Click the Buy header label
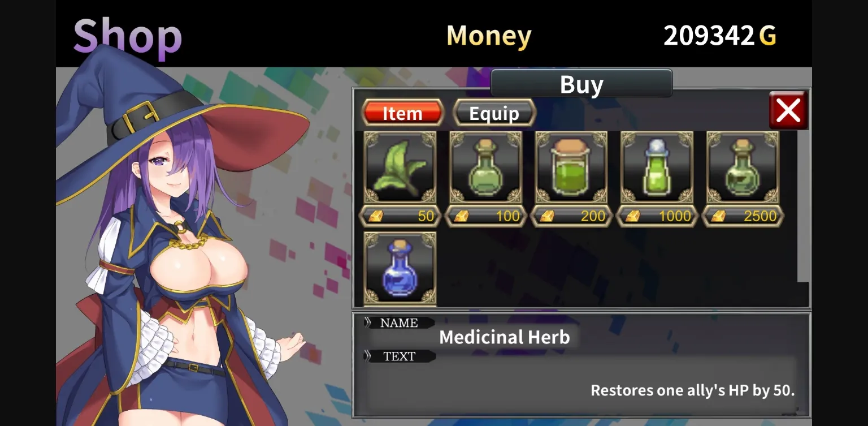 (581, 84)
